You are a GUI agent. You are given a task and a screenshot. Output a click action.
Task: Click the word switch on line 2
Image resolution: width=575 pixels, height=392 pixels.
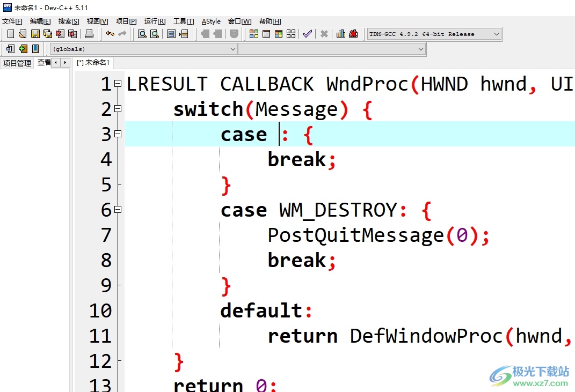pyautogui.click(x=208, y=109)
